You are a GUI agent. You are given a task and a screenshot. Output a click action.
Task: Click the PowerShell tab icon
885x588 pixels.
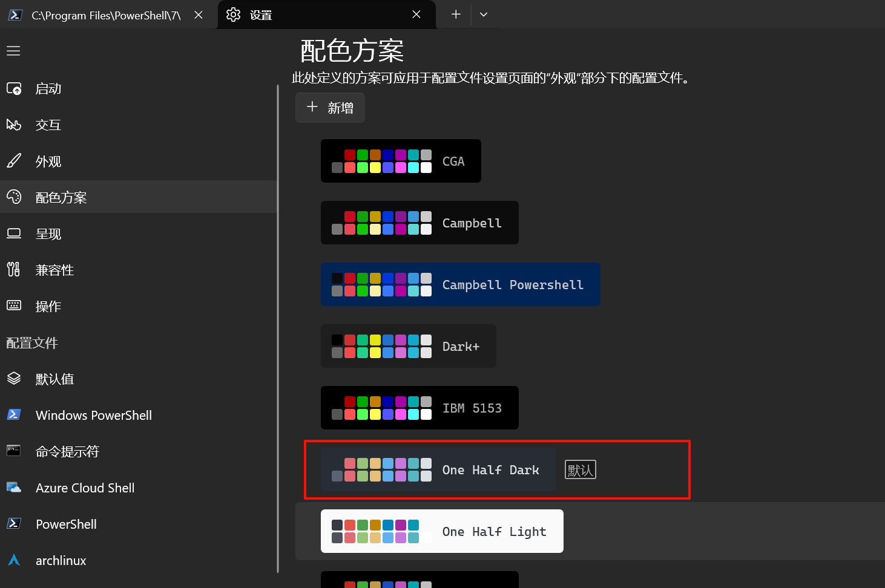16,15
